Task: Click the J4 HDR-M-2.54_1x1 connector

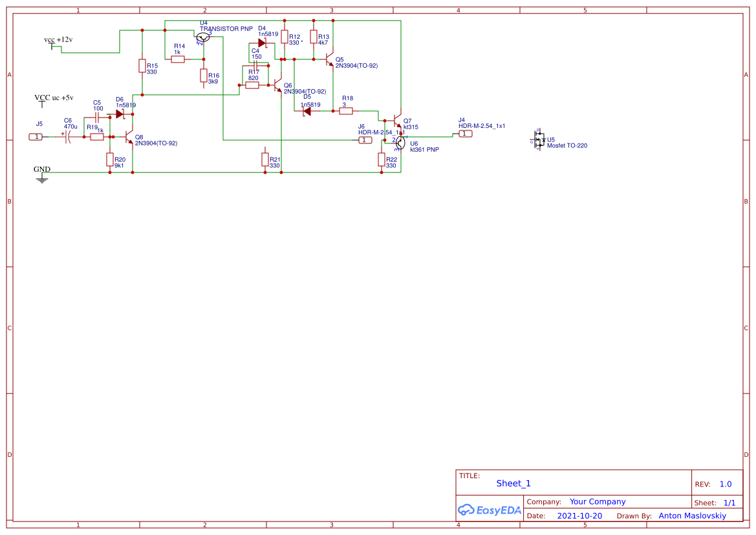Action: pos(465,133)
